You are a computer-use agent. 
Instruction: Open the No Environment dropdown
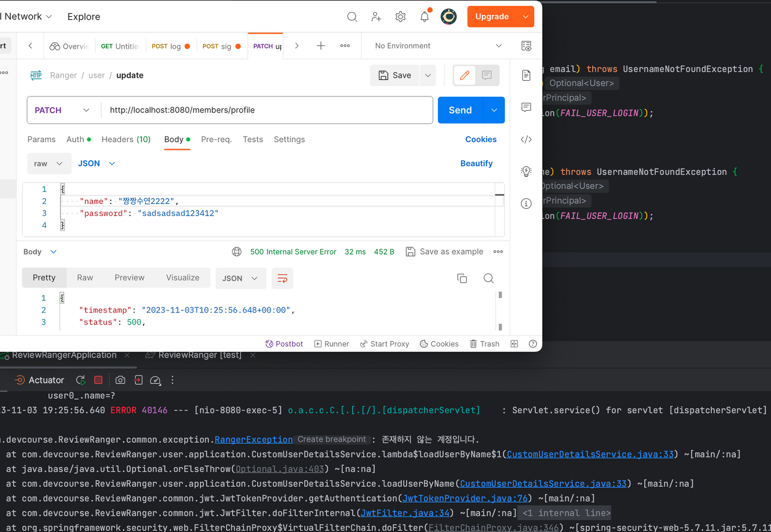click(x=438, y=46)
